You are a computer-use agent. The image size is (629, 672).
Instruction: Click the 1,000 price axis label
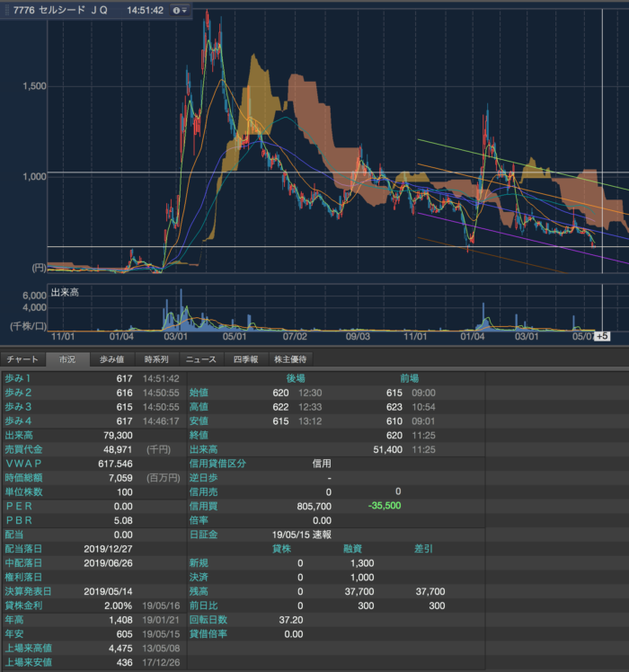[x=34, y=177]
